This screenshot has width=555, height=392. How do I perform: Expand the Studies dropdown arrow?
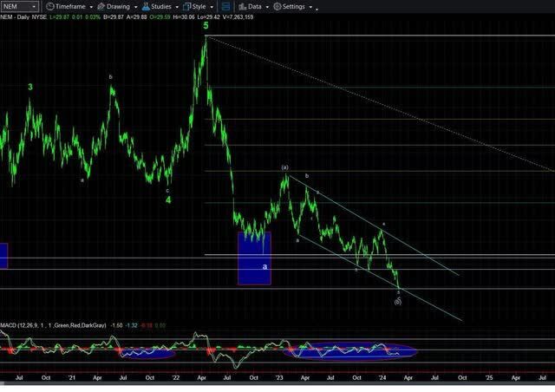click(177, 7)
